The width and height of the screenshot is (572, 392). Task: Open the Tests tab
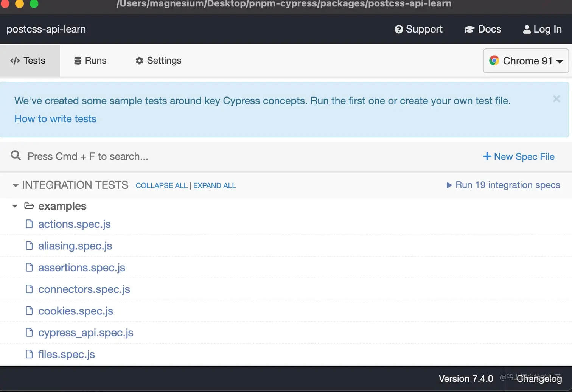[x=30, y=61]
